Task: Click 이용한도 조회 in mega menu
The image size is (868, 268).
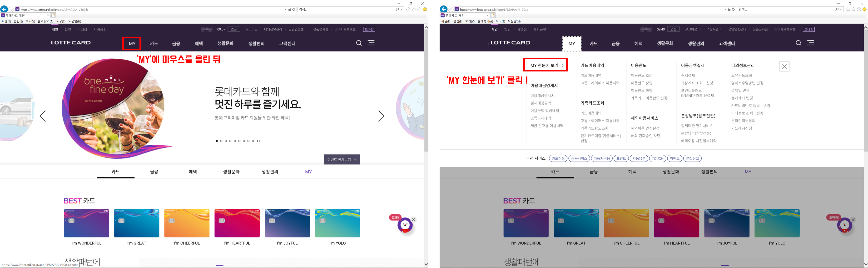Action: (642, 76)
